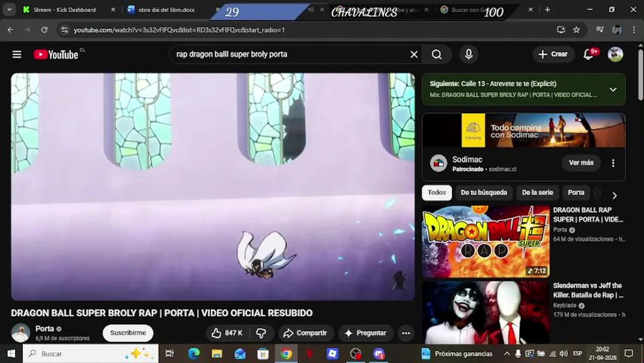Close the Stream - Kick Dashboard tab
Viewport: 644px width, 363px height.
(113, 10)
